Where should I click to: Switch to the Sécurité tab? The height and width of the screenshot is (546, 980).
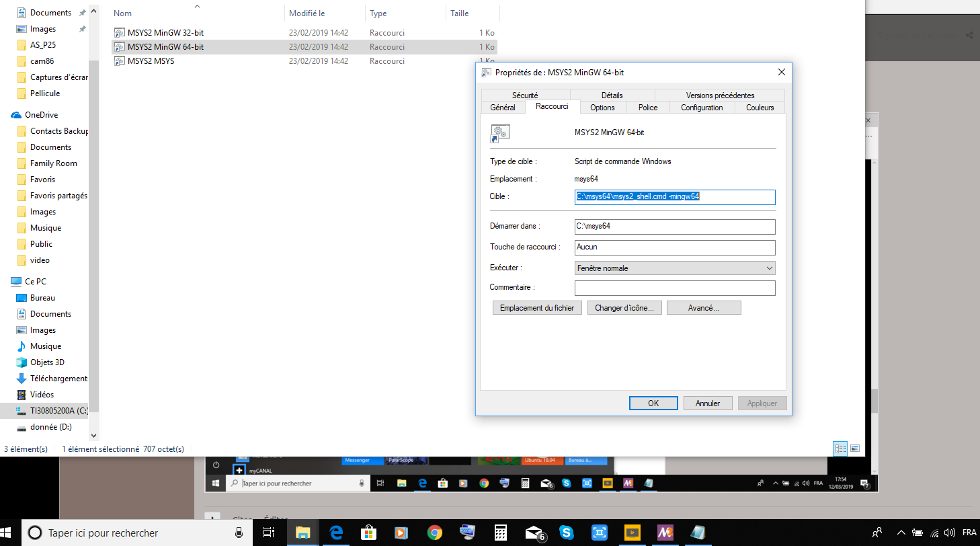525,95
